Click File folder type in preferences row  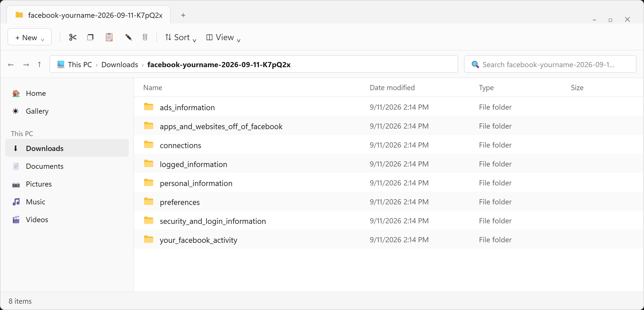[x=495, y=202]
